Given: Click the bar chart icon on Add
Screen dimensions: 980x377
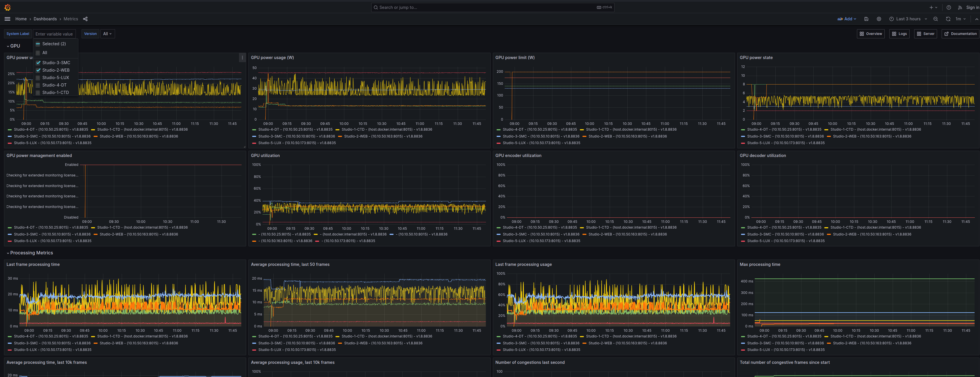Looking at the screenshot, I should pyautogui.click(x=840, y=19).
